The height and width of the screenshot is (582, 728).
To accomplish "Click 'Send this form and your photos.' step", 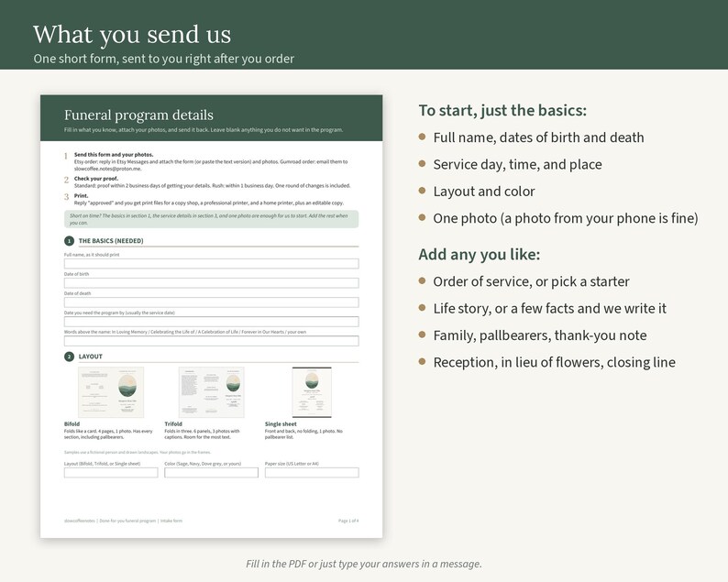I will tap(114, 155).
